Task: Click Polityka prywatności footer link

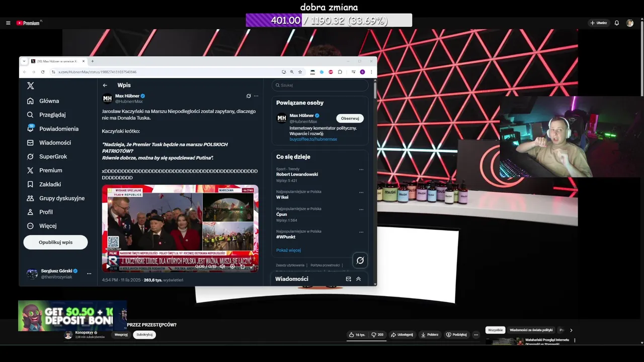Action: point(325,265)
